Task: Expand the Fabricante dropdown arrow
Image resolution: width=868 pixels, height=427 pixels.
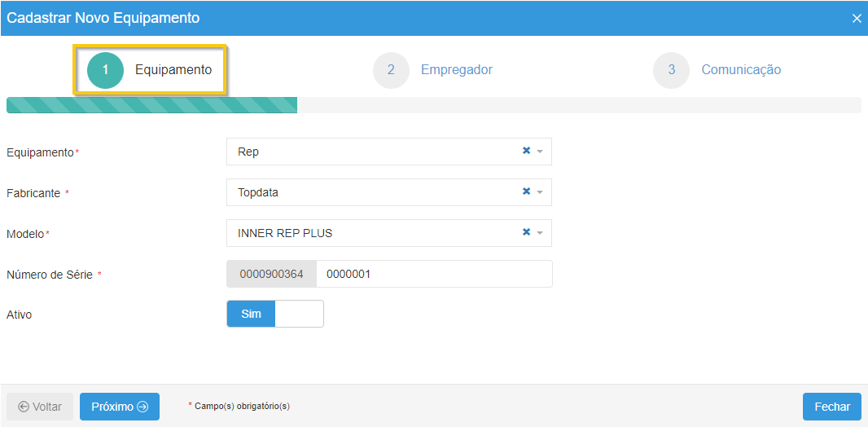Action: pyautogui.click(x=539, y=192)
